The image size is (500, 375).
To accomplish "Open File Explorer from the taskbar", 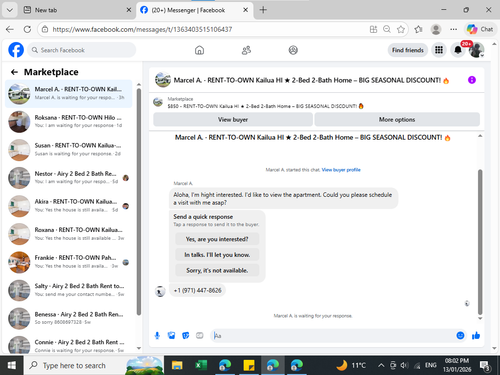I will [x=177, y=365].
